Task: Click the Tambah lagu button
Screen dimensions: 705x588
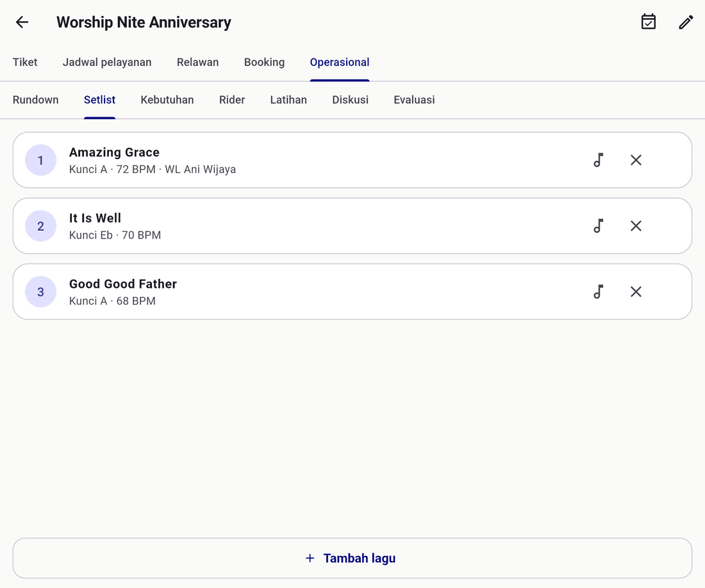Action: 352,559
